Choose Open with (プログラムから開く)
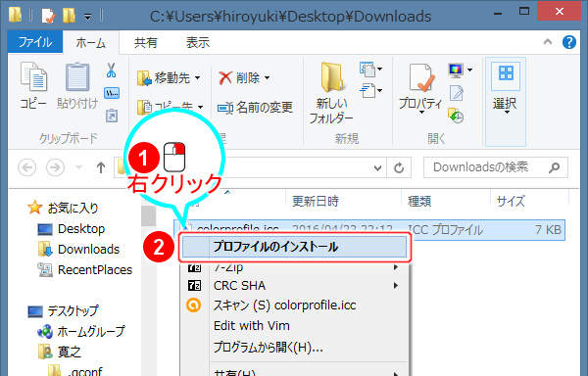The width and height of the screenshot is (588, 376). point(294,348)
